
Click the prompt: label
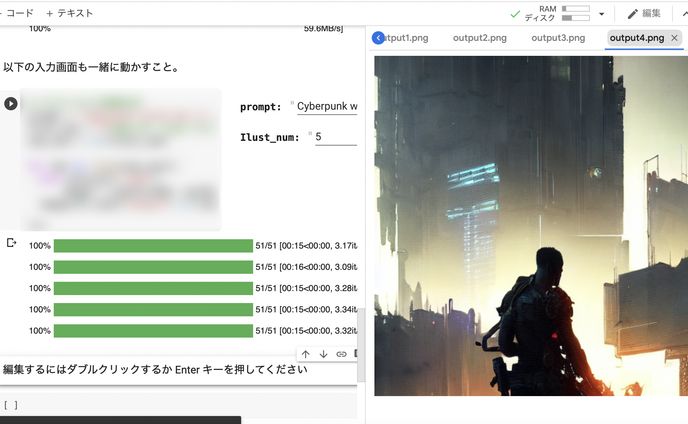pyautogui.click(x=261, y=107)
